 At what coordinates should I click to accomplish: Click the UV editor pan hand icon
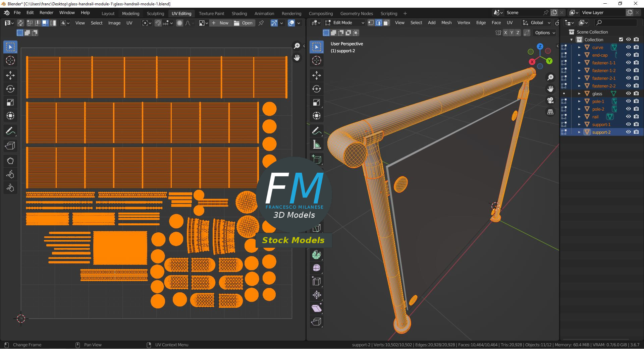click(x=297, y=58)
